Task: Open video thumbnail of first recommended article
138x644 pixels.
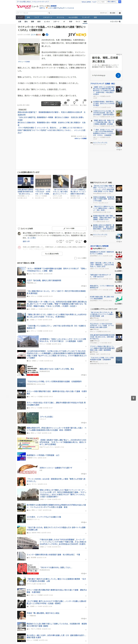Action: pos(26,182)
